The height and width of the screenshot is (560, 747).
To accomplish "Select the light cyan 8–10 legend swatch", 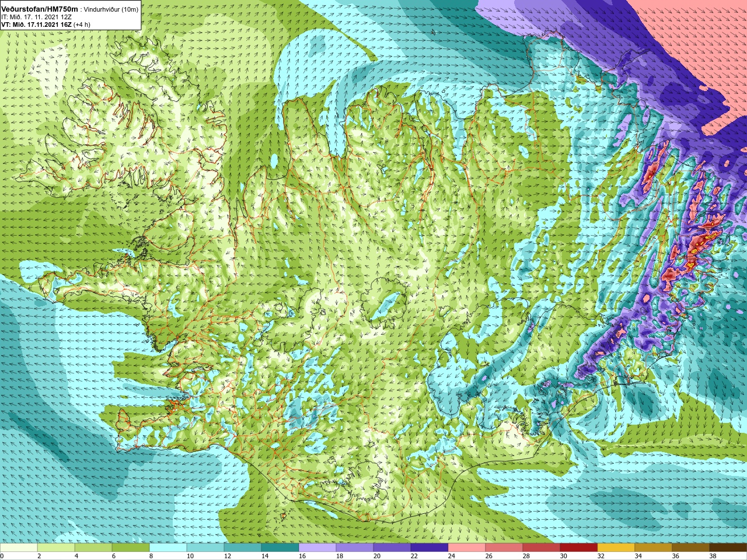I will (x=168, y=548).
